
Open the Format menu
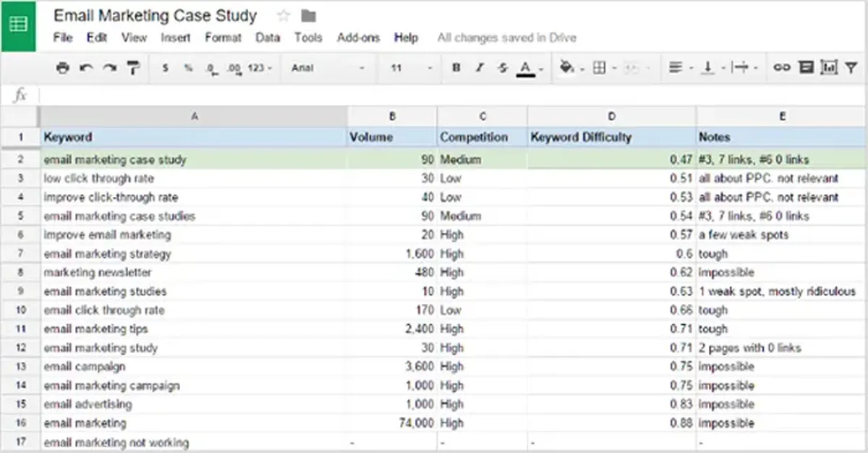point(223,38)
